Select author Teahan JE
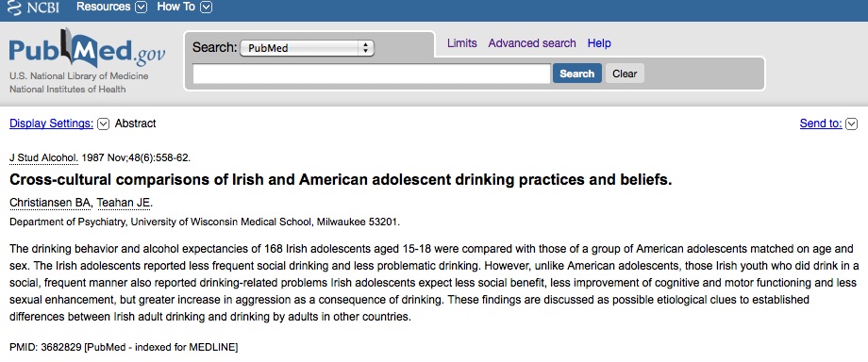Screen dimensions: 868x362 coord(124,203)
